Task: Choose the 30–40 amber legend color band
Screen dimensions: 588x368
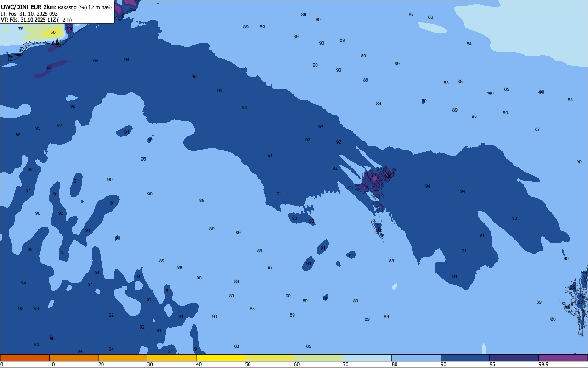Action: tap(171, 357)
